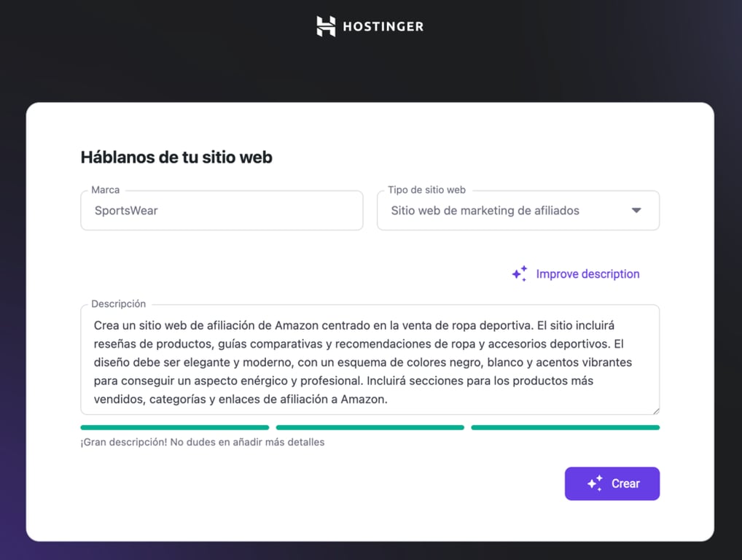Open the website type selector via its chevron
Viewport: 742px width, 560px height.
(637, 210)
